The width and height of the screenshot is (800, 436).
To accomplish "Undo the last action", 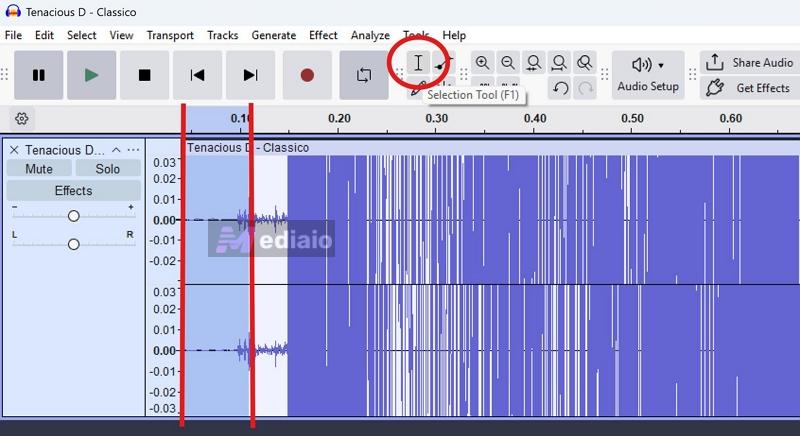I will [560, 88].
